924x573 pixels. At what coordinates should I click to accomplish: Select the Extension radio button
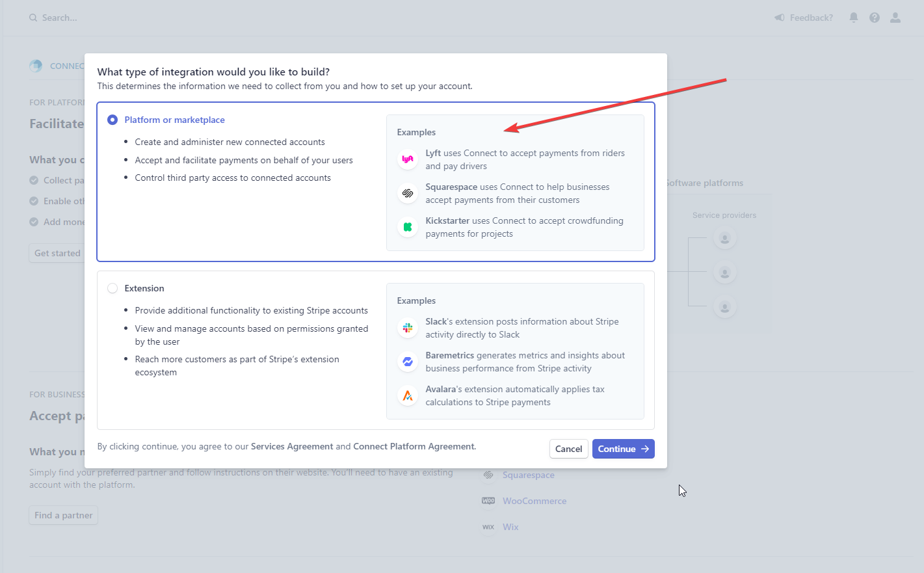[112, 288]
